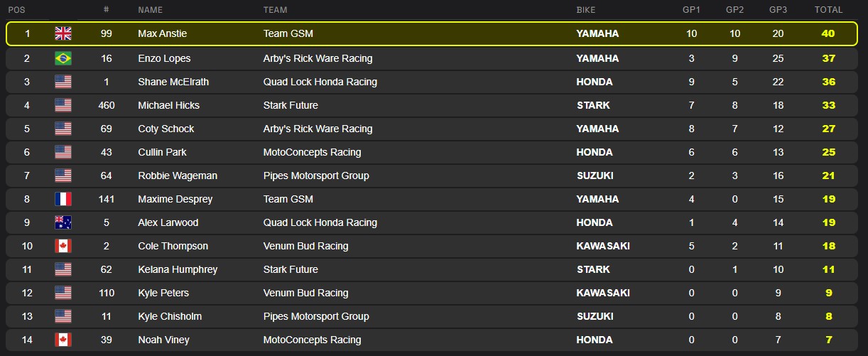The width and height of the screenshot is (868, 356).
Task: Click Kelana Humphrey's total points value
Action: [x=828, y=269]
